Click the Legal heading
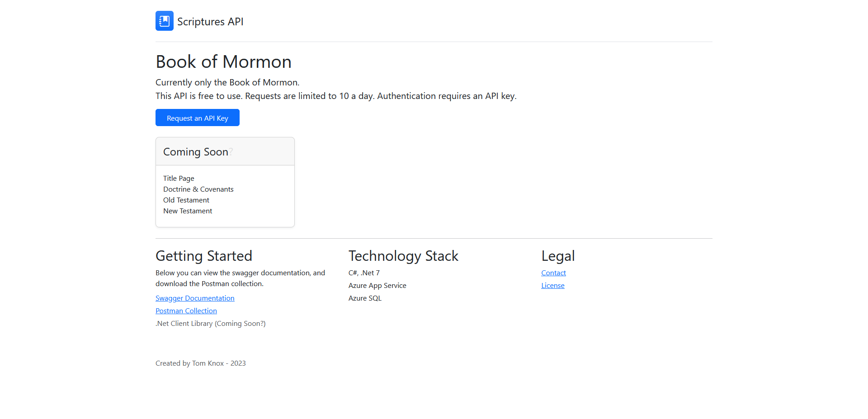The height and width of the screenshot is (419, 868). click(x=558, y=256)
